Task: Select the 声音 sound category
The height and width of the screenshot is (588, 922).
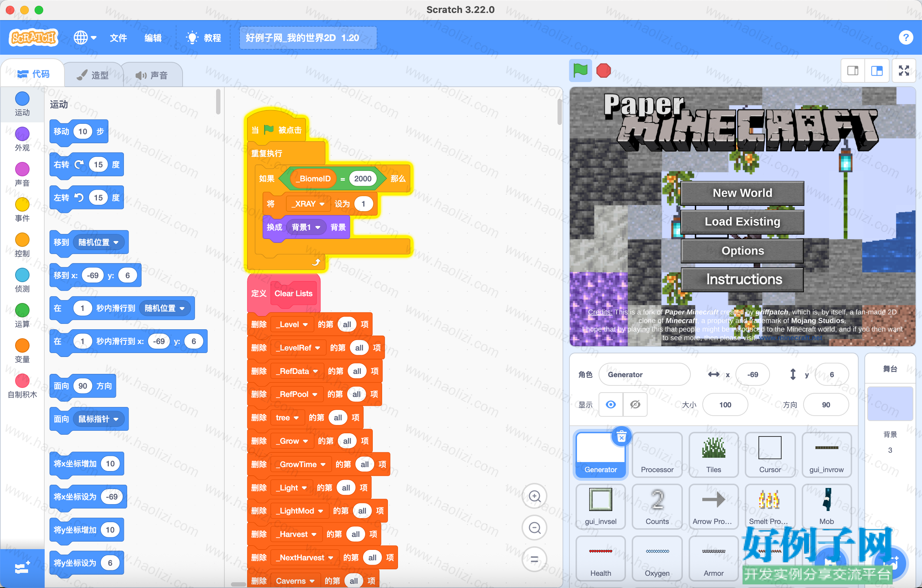Action: click(22, 175)
